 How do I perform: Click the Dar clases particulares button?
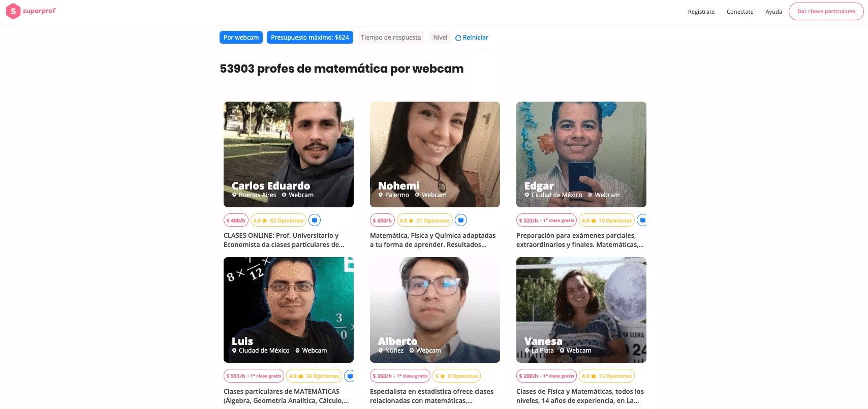click(x=826, y=11)
